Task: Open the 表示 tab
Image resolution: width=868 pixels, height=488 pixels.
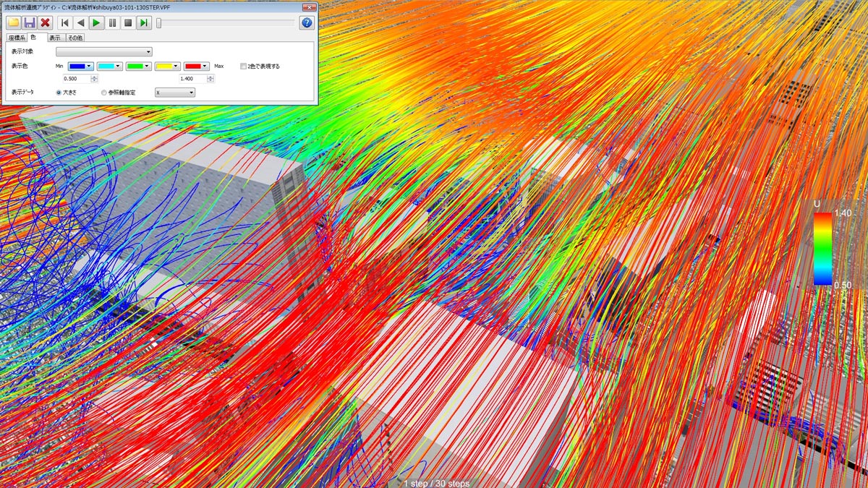Action: 55,38
